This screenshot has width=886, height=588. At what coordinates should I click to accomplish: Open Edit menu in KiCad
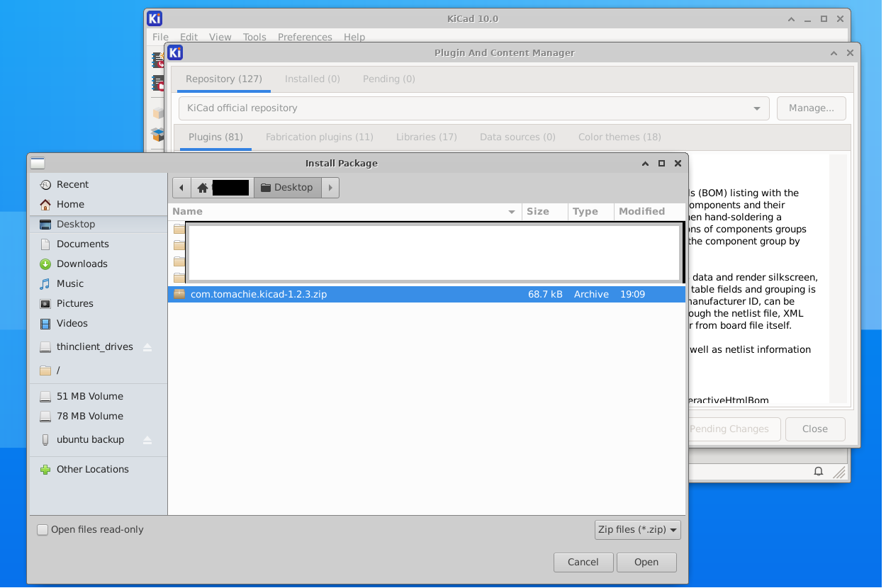tap(189, 37)
